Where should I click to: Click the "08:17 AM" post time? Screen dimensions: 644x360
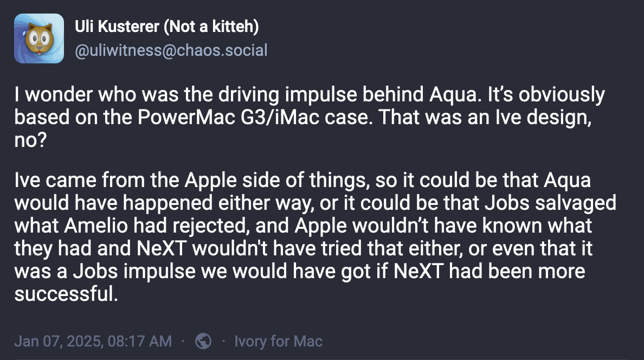[x=140, y=341]
